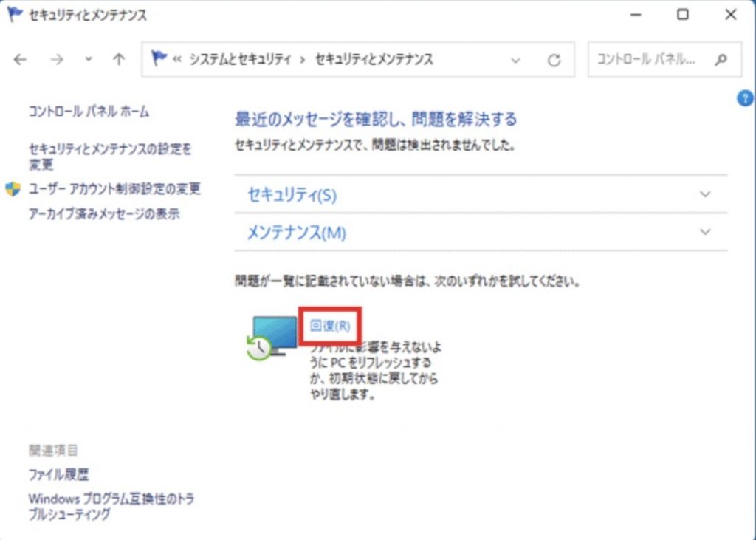Refresh the page with the reload icon
756x540 pixels.
click(x=554, y=60)
